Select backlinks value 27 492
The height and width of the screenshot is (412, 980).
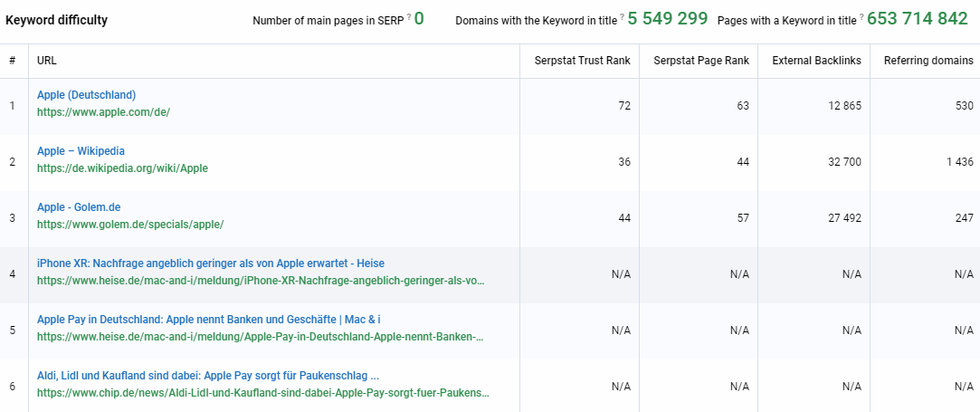pos(843,218)
